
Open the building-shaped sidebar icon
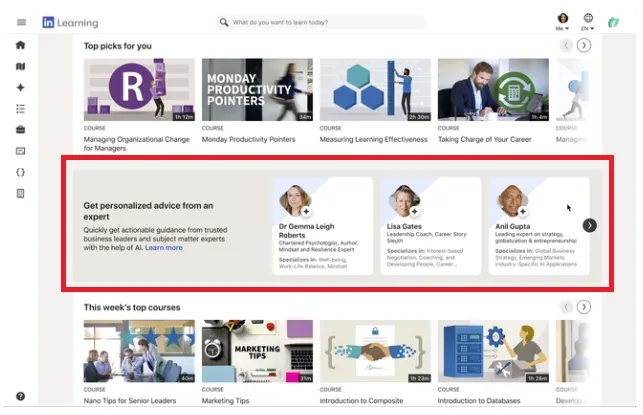21,194
